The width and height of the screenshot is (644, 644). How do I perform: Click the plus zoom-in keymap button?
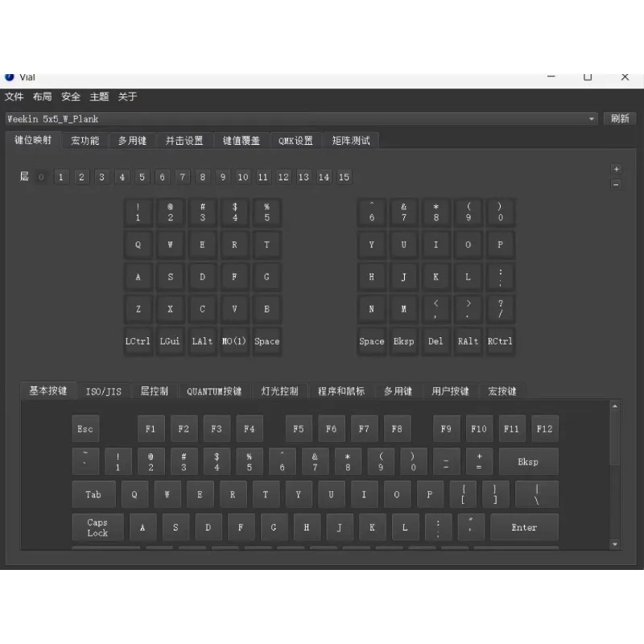(x=616, y=169)
